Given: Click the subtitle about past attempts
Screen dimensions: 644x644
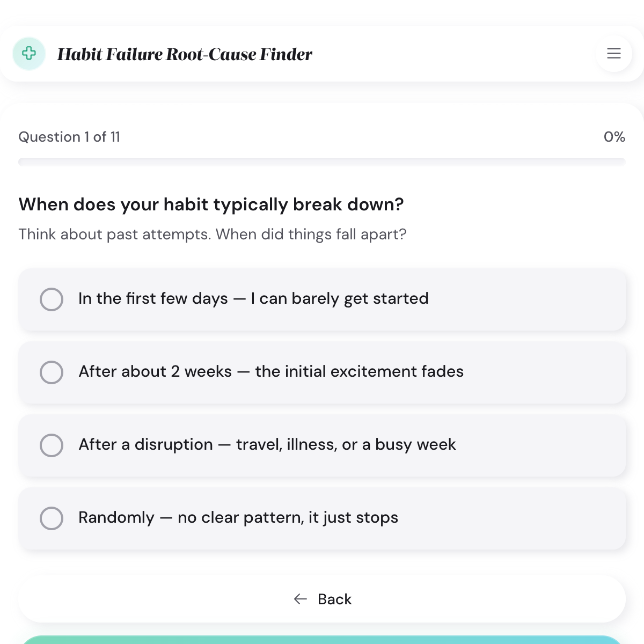Looking at the screenshot, I should coord(213,234).
